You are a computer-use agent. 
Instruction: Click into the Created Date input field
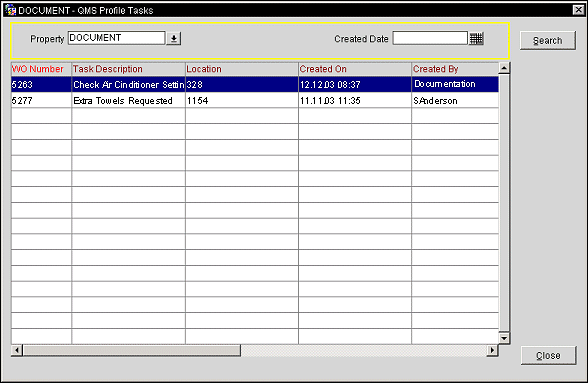(430, 38)
